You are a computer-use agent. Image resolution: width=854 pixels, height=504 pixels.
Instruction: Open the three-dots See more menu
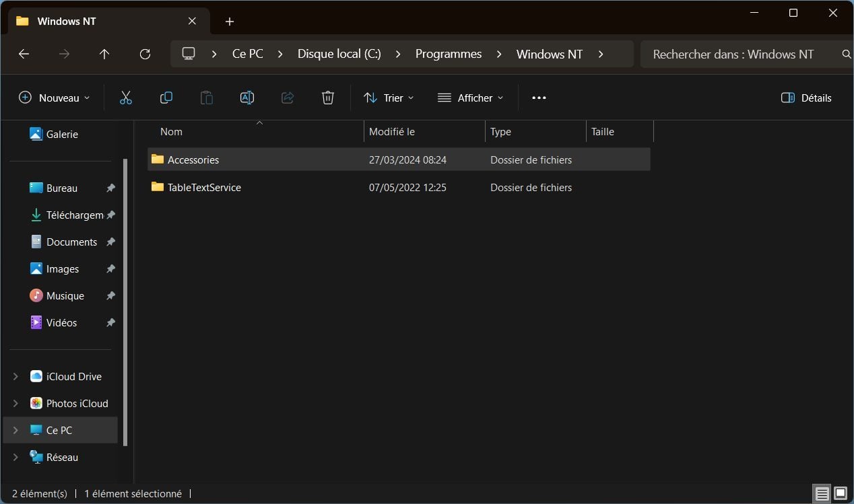(539, 98)
